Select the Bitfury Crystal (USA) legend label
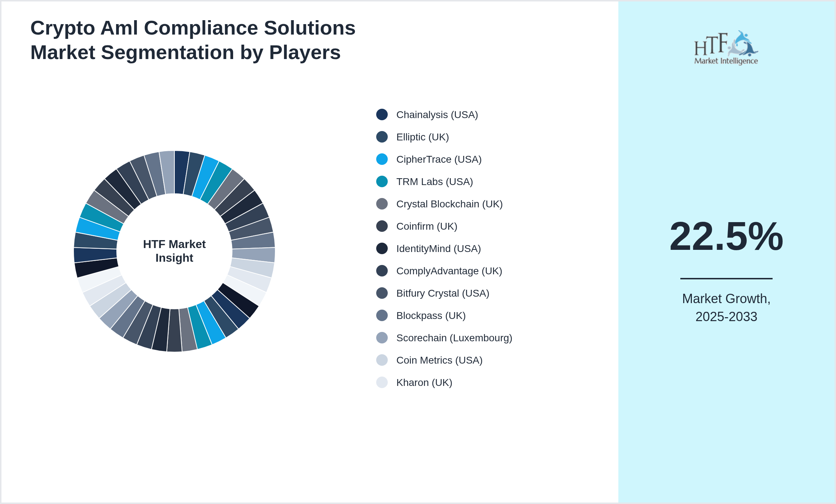Viewport: 836px width, 504px height. pos(443,293)
